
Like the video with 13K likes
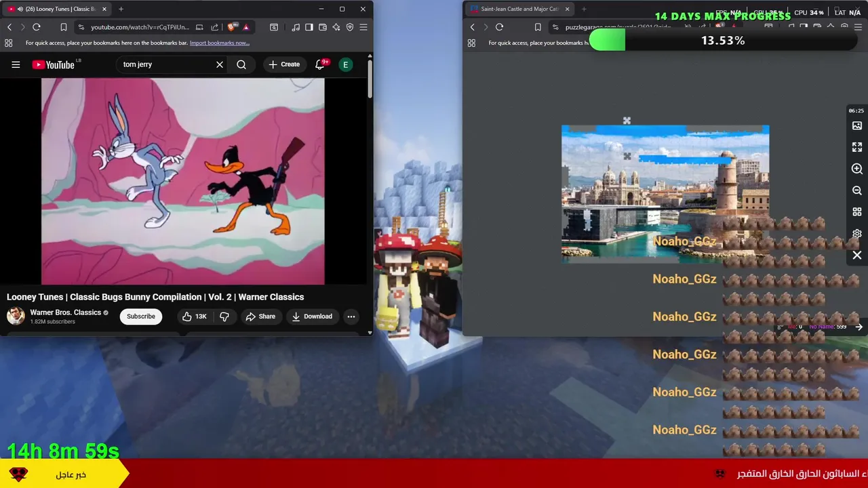(x=194, y=317)
